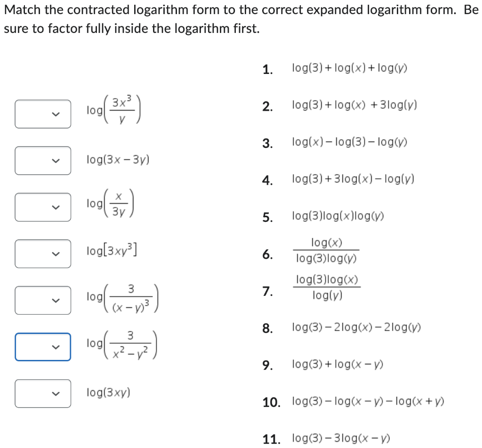482x448 pixels.
Task: Select option 8: log(3)−2log(x)−2log(y)
Action: pyautogui.click(x=357, y=327)
